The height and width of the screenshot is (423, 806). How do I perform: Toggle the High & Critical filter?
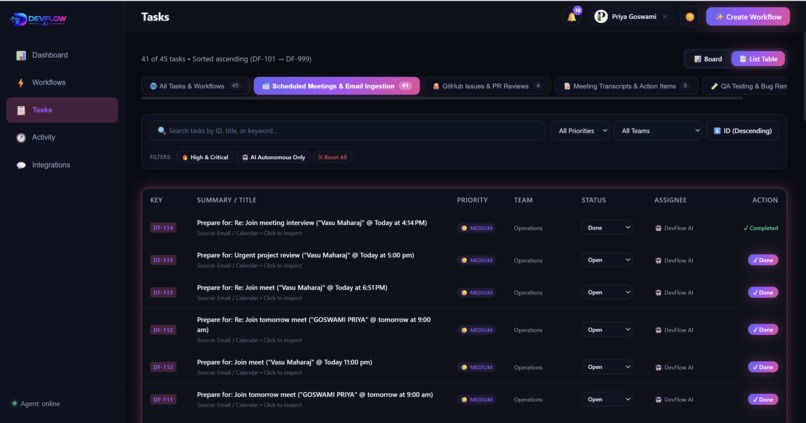click(x=205, y=157)
